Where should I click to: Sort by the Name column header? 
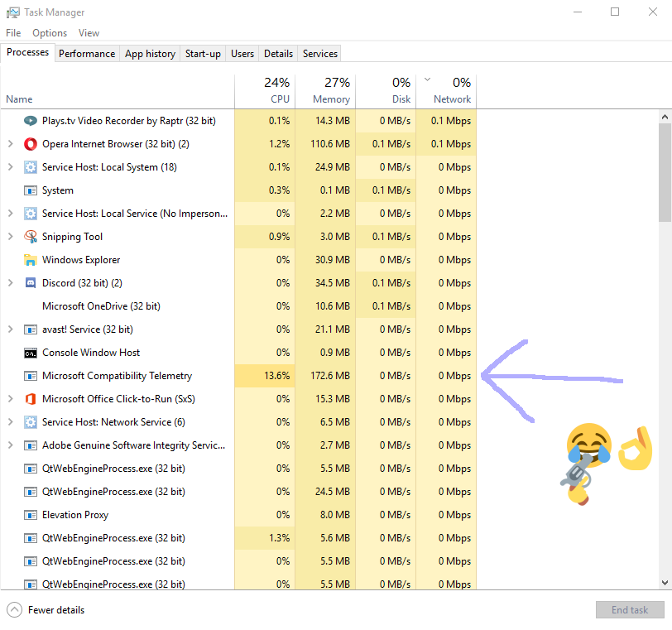click(118, 91)
